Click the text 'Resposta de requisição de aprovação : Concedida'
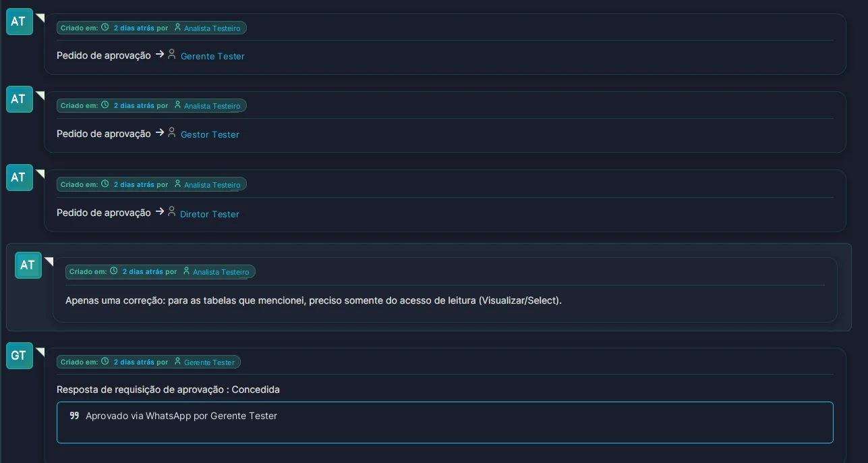868x463 pixels. coord(168,389)
